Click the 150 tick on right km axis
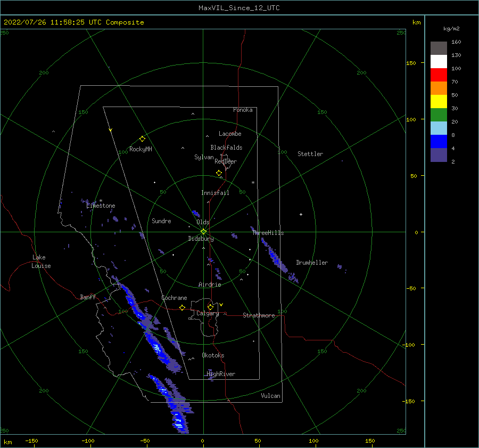This screenshot has height=448, width=479. point(411,63)
